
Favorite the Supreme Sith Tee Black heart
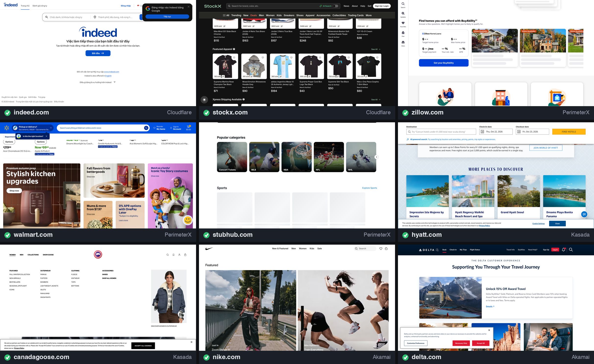click(348, 58)
